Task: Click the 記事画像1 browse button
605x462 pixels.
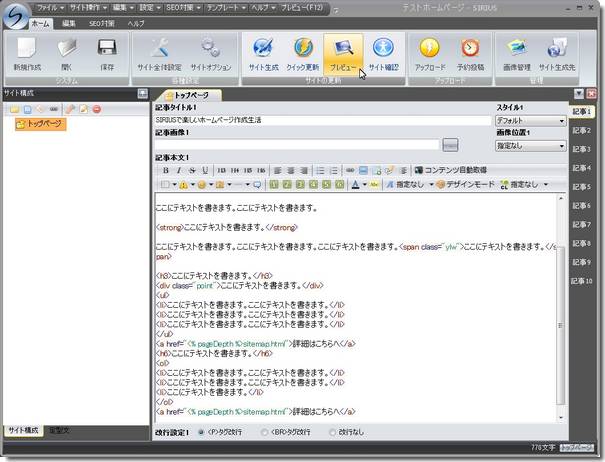Action: click(x=450, y=145)
